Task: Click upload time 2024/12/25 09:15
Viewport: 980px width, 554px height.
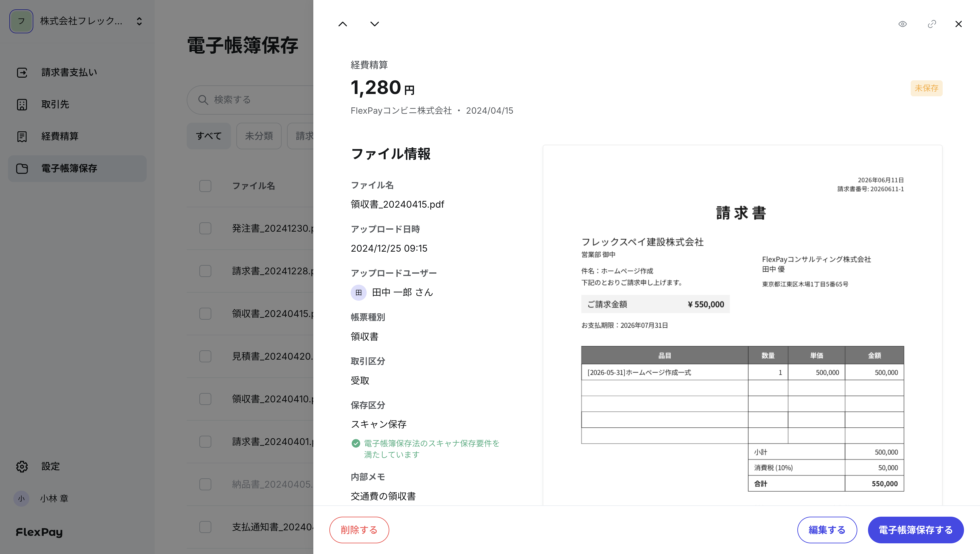Action: pos(389,248)
